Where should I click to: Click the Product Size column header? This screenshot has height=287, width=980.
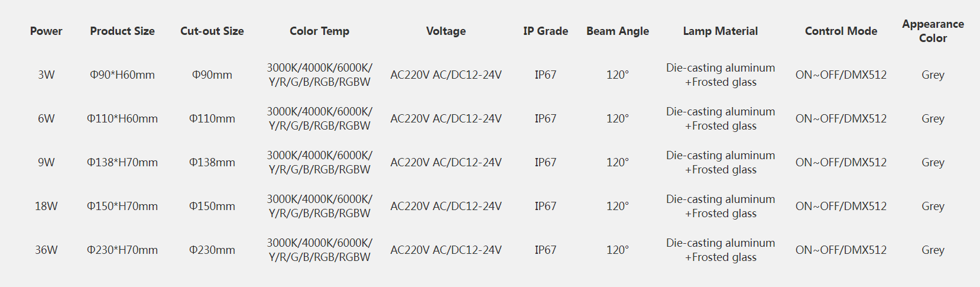[x=122, y=31]
